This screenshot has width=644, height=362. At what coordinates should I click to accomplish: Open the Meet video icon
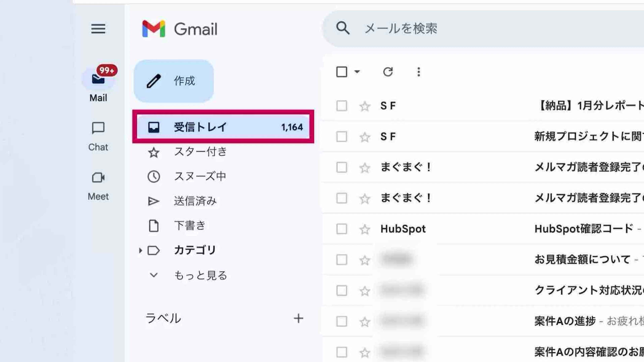coord(98,178)
